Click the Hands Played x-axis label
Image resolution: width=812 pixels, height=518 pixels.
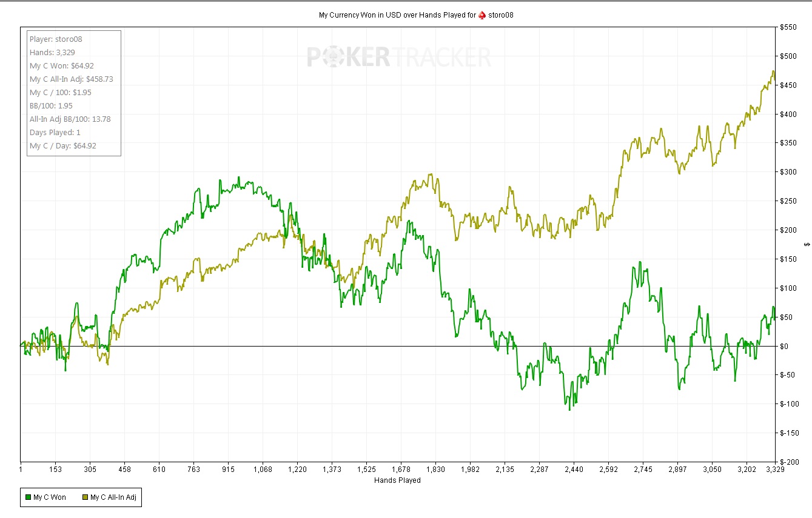[397, 480]
